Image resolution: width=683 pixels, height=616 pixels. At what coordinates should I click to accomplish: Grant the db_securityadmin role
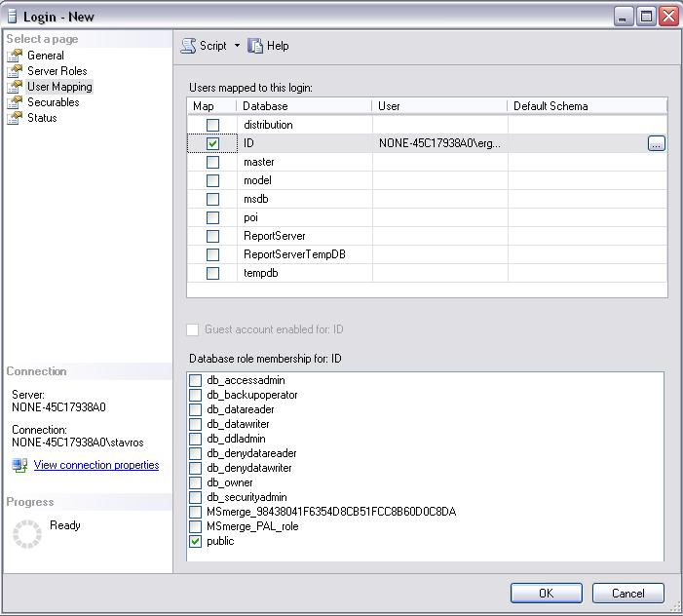[x=195, y=497]
